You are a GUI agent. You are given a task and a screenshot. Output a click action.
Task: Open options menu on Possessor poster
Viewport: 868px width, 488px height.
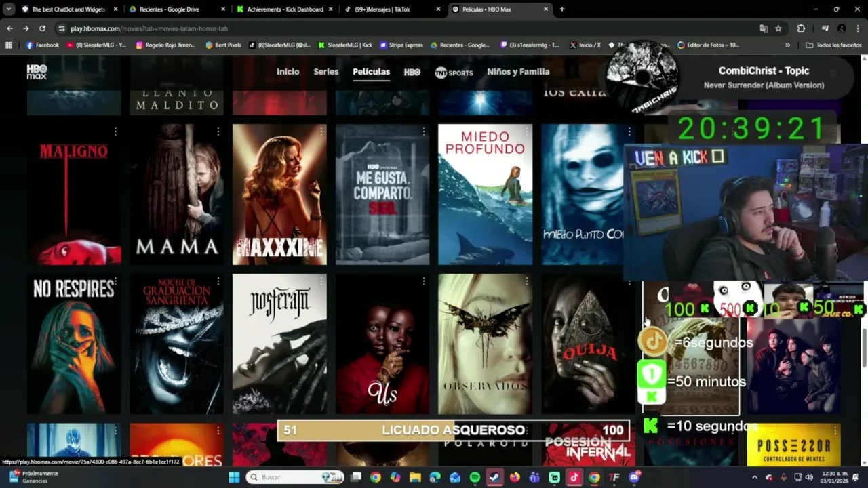(x=835, y=431)
